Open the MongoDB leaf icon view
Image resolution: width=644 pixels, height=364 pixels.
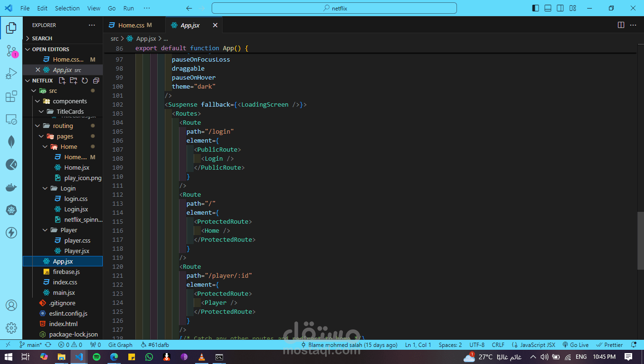tap(11, 142)
